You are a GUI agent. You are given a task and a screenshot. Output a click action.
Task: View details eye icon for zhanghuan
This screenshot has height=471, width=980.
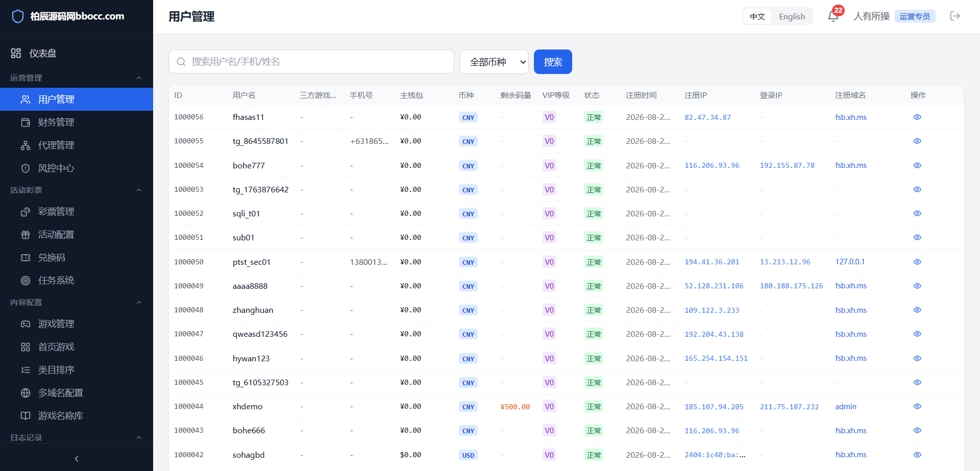coord(917,310)
